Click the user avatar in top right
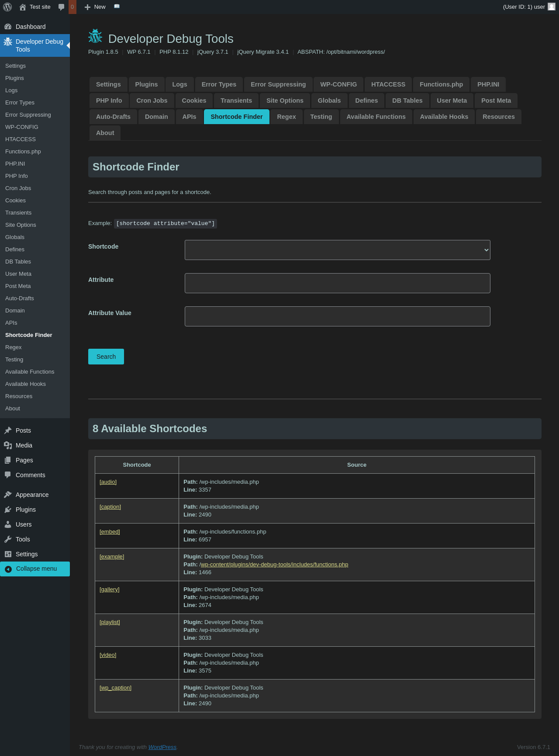Image resolution: width=559 pixels, height=756 pixels. (x=552, y=7)
